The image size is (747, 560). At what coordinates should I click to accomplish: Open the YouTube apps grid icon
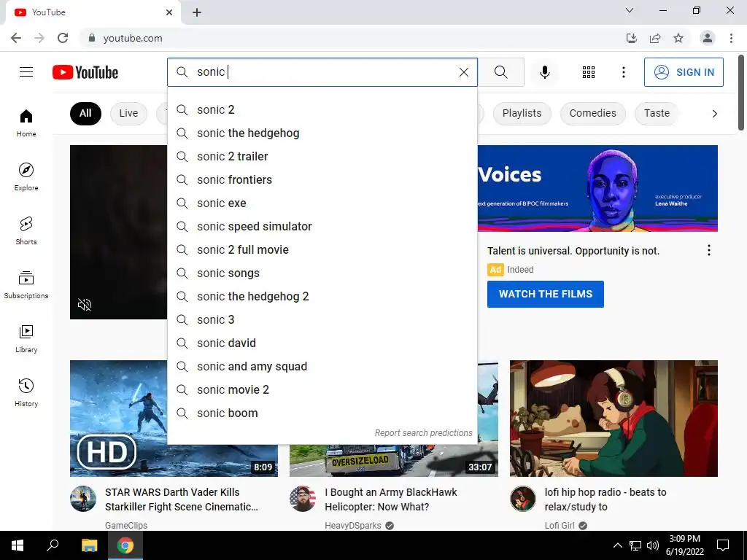point(589,72)
